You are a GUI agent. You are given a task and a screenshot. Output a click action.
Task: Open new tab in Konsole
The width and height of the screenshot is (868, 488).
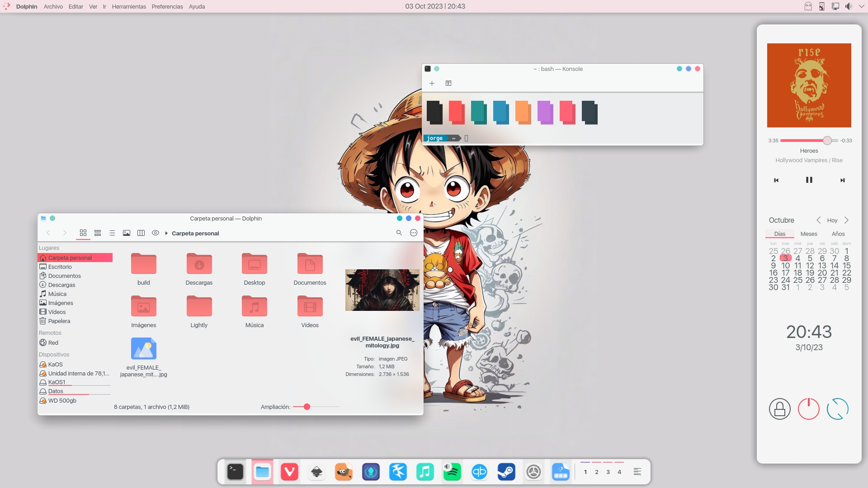pos(432,83)
